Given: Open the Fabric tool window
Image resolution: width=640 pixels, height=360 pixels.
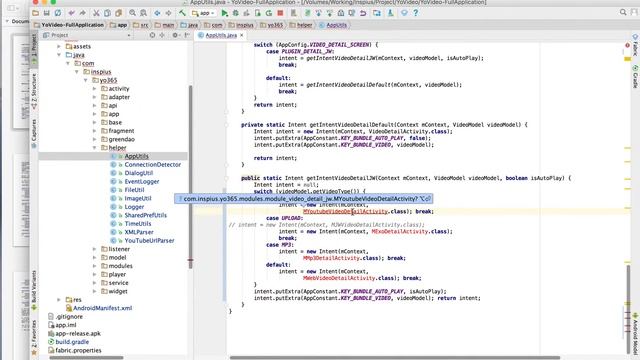Looking at the screenshot, I should 635,45.
